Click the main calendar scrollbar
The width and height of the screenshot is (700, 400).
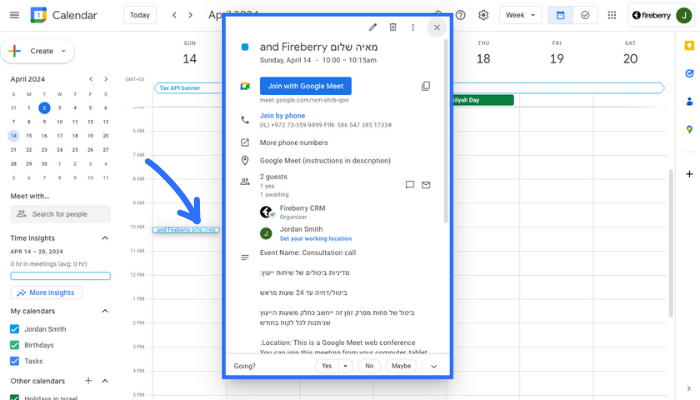[x=671, y=243]
